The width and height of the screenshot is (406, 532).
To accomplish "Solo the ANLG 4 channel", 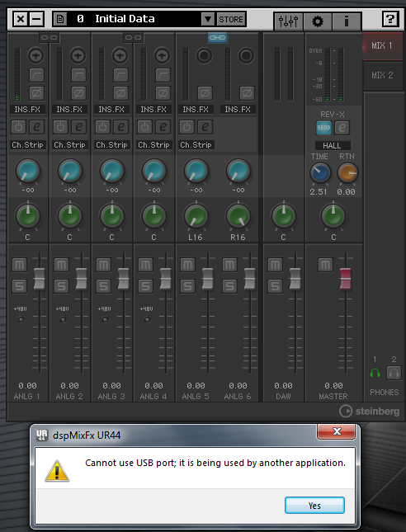I will (145, 286).
